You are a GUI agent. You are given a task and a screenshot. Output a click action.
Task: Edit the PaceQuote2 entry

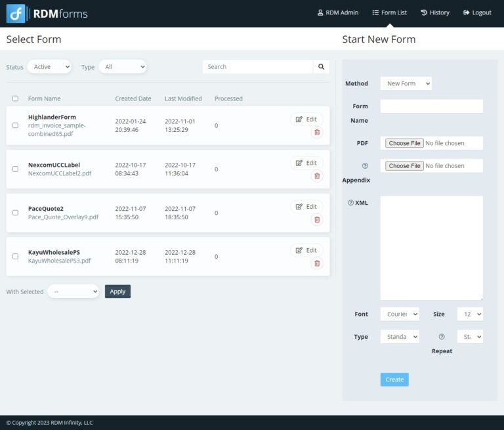tap(306, 207)
